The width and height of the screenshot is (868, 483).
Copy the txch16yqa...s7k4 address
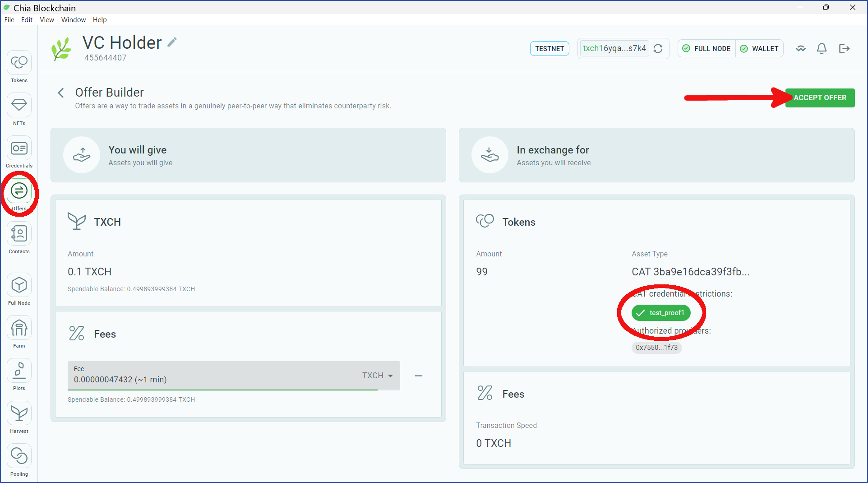pos(614,48)
